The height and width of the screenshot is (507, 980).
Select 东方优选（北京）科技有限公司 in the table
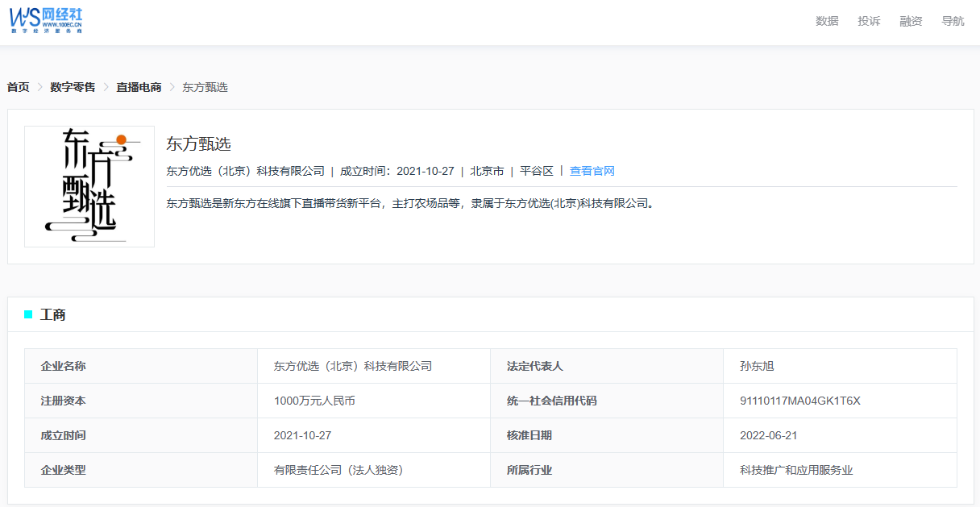pos(374,366)
